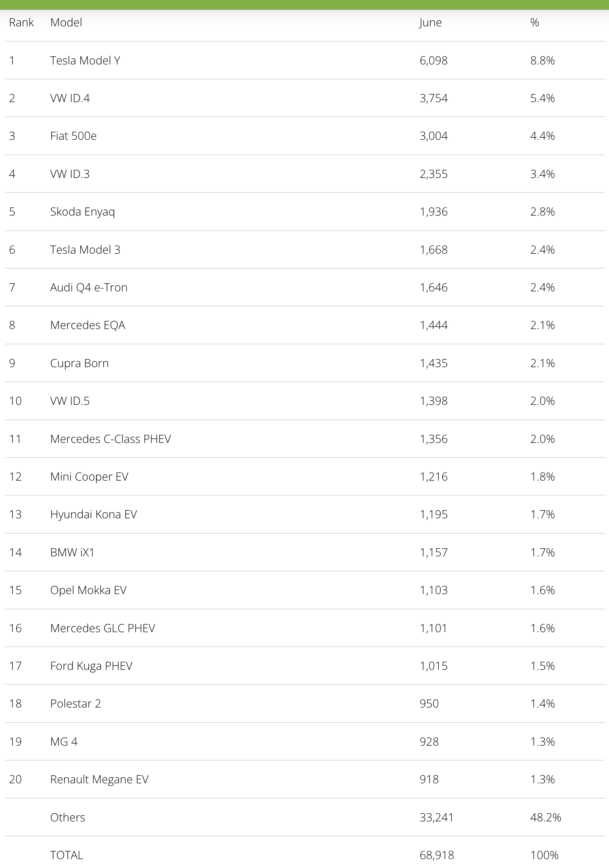Viewport: 609px width, 868px height.
Task: Click the TOTAL 68,918 figure
Action: (437, 855)
